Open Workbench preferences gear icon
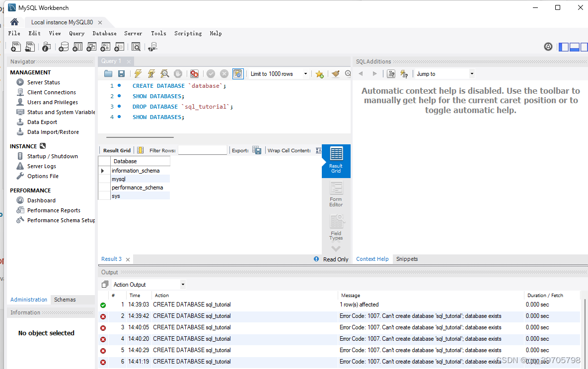The width and height of the screenshot is (588, 369). click(548, 47)
